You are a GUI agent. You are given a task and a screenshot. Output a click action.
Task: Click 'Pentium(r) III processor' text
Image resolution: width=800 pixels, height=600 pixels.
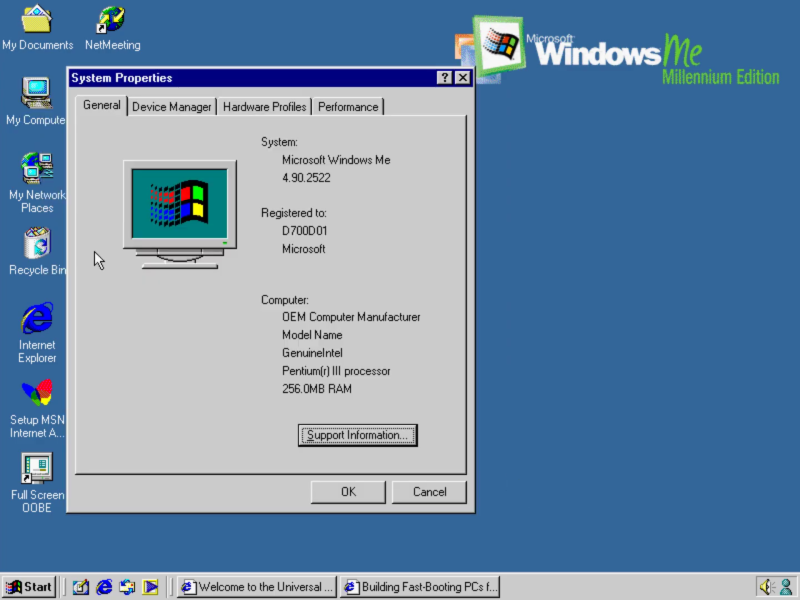(336, 371)
